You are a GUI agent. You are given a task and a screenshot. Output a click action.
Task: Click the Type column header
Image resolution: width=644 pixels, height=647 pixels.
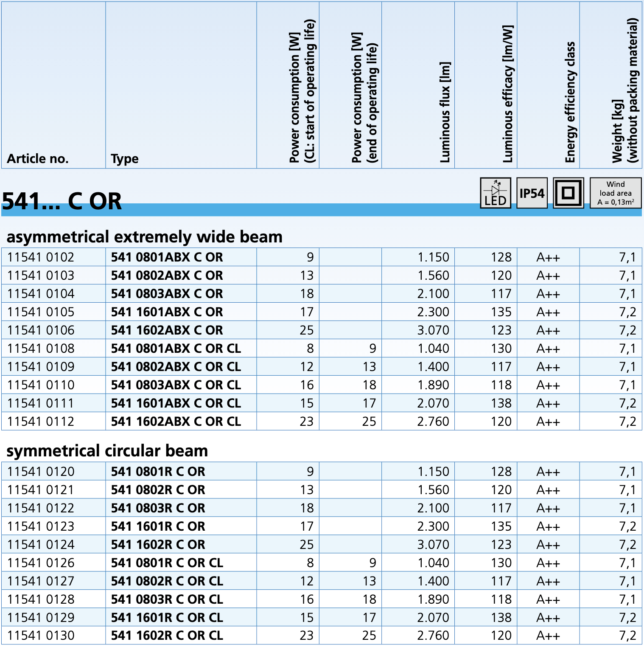point(125,159)
